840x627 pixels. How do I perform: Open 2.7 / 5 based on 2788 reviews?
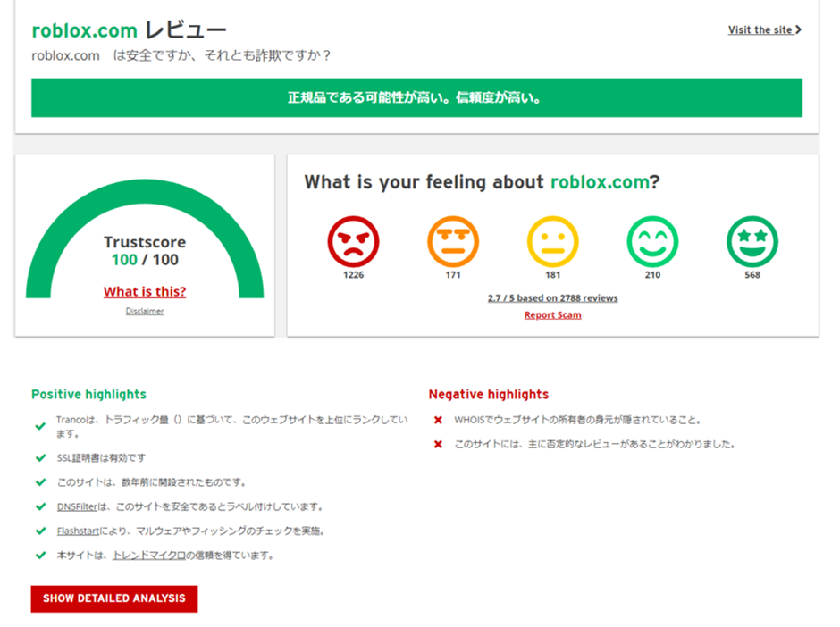pyautogui.click(x=552, y=298)
